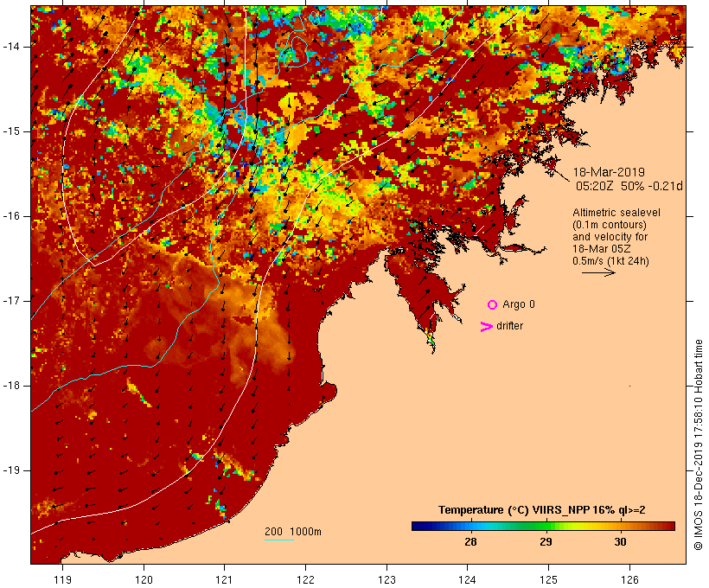Click the '(0.1m contours)' text line

610,225
